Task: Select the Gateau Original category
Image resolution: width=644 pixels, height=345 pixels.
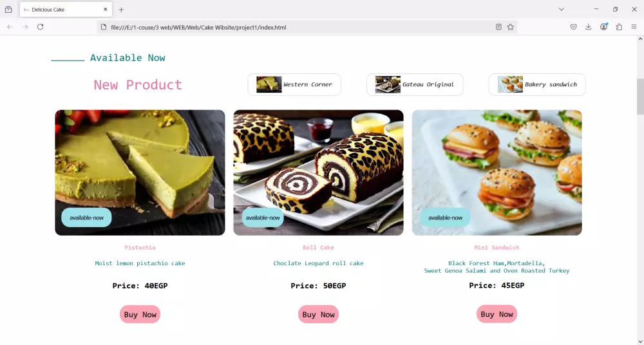Action: click(415, 84)
